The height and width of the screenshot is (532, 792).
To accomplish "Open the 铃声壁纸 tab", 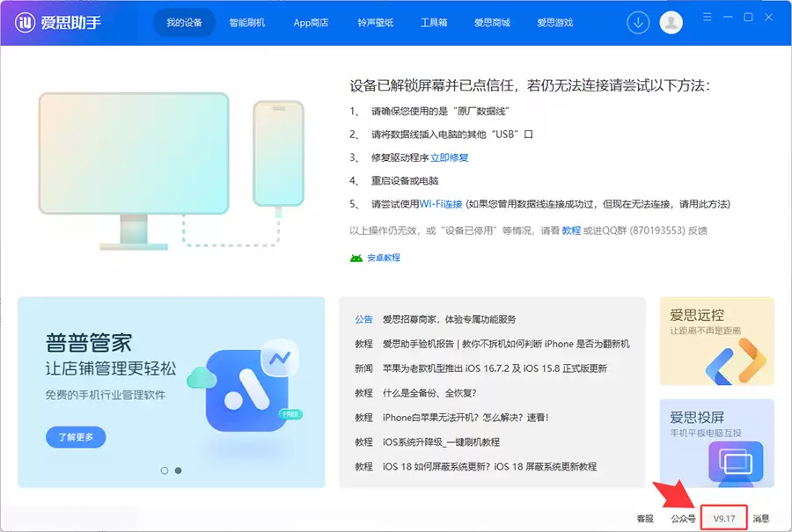I will tap(375, 23).
